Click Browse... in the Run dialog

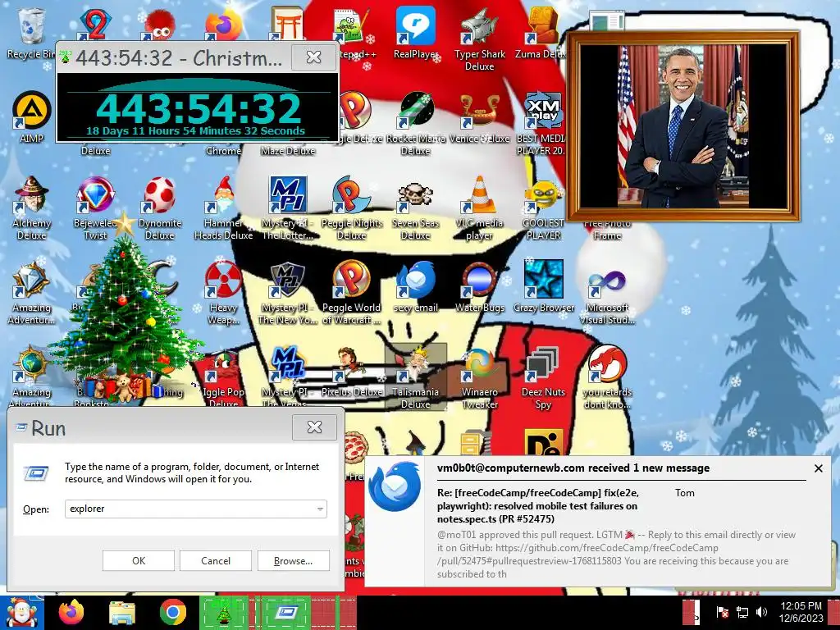coord(293,560)
